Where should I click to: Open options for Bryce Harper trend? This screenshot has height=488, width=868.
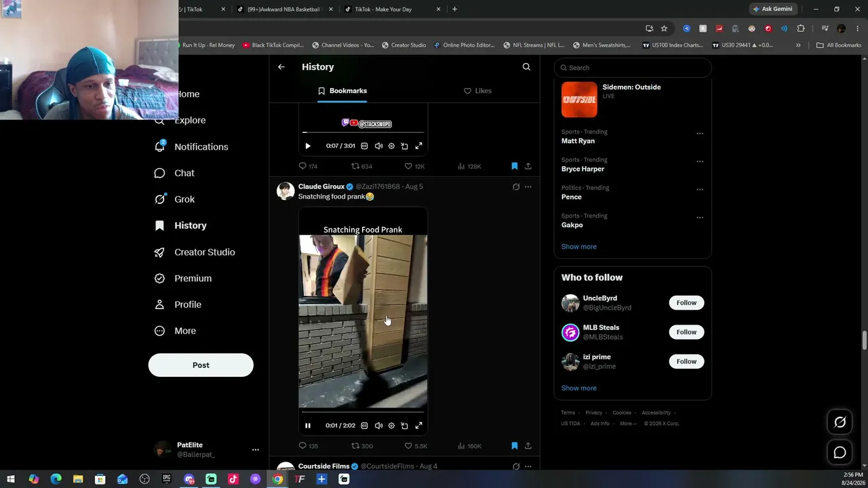(700, 161)
